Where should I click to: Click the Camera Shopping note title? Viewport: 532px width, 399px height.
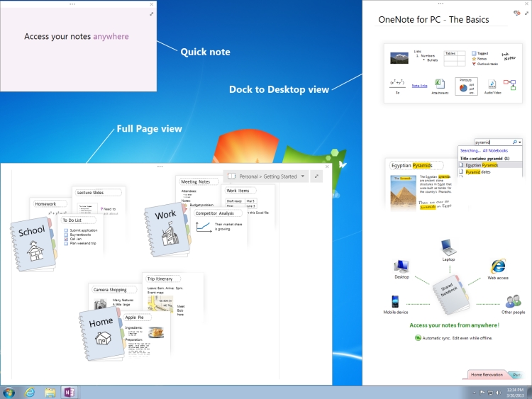(x=109, y=290)
